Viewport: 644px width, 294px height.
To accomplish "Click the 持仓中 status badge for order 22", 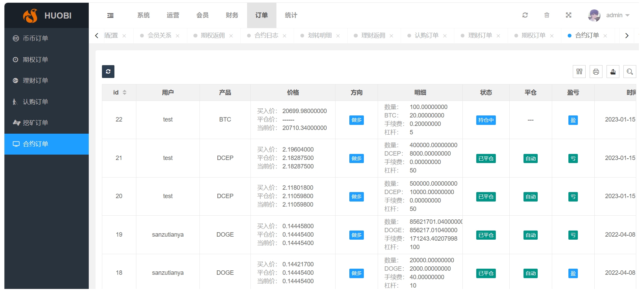I will [486, 120].
